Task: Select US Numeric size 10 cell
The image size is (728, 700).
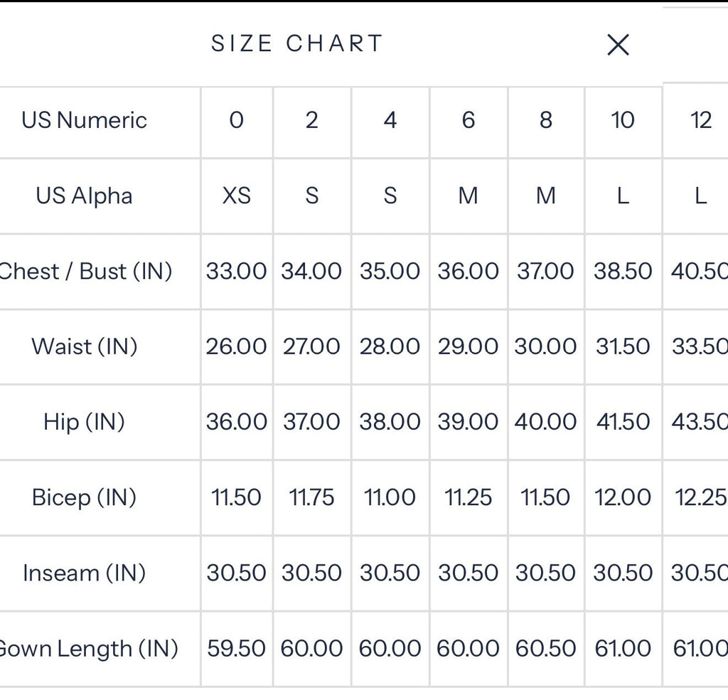Action: tap(623, 122)
